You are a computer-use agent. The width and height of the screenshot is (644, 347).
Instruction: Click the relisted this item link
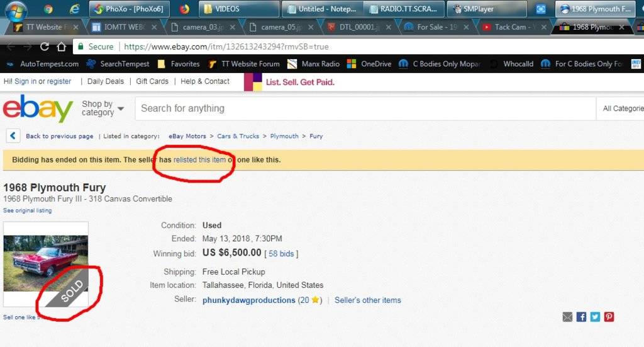tap(199, 160)
